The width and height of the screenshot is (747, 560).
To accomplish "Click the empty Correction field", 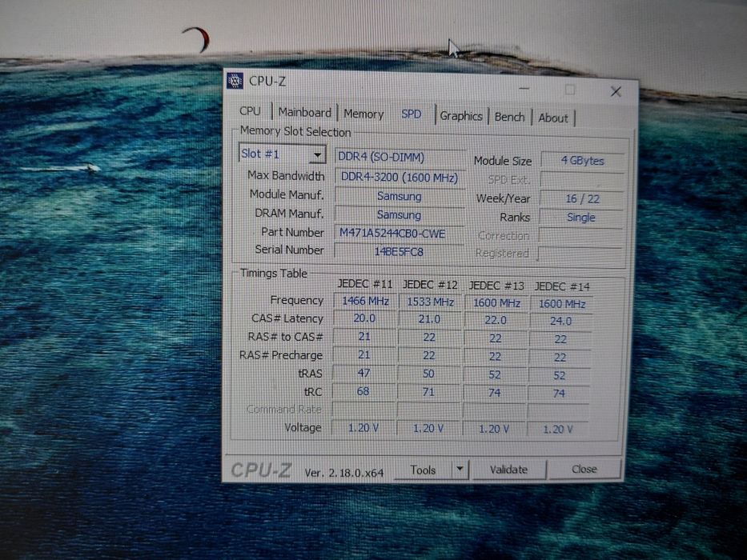I will 580,235.
